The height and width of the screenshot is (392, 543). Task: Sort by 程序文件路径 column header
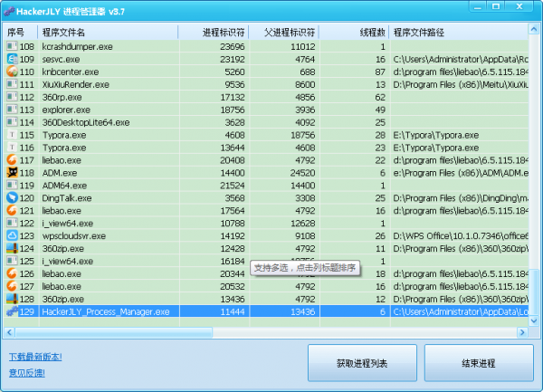pos(459,33)
